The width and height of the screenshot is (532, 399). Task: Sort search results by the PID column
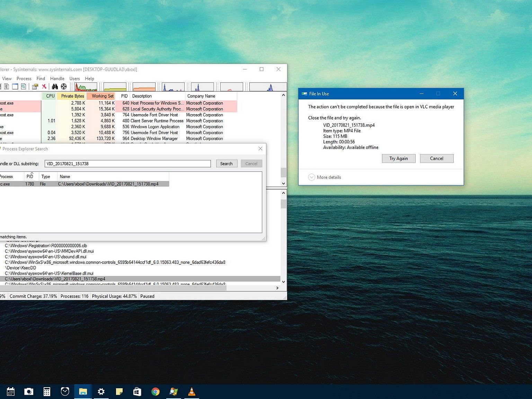point(30,177)
